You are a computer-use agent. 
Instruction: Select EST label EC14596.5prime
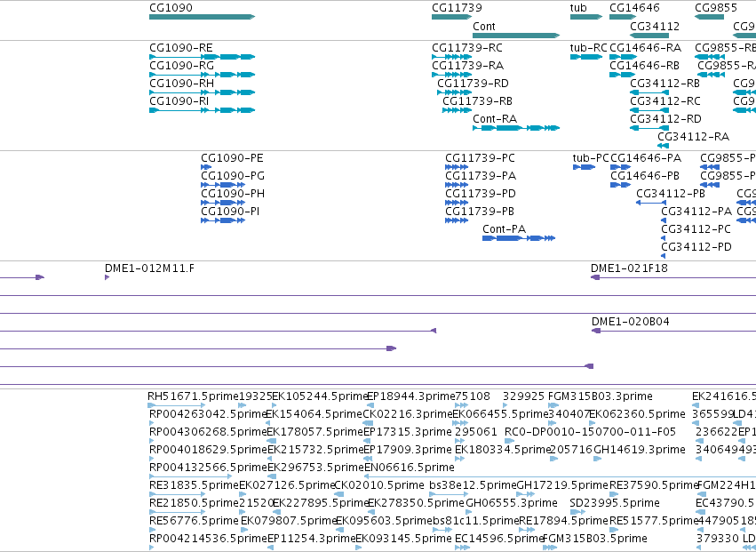pos(499,539)
